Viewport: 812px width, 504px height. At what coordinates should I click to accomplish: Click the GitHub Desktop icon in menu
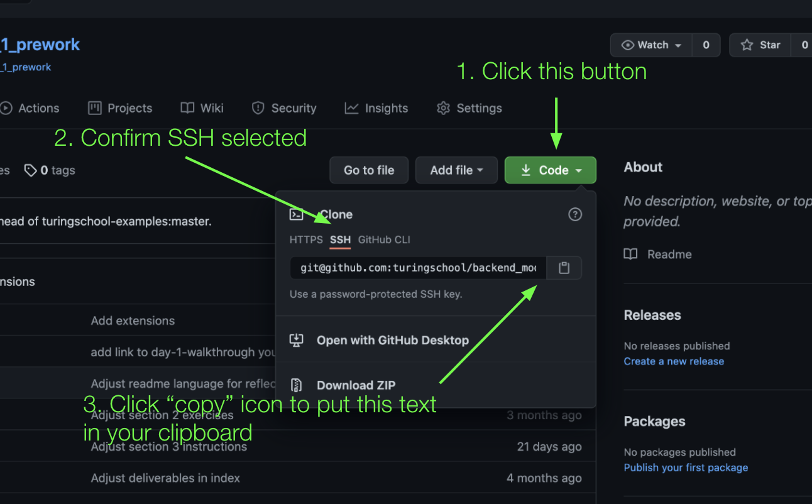pos(296,340)
